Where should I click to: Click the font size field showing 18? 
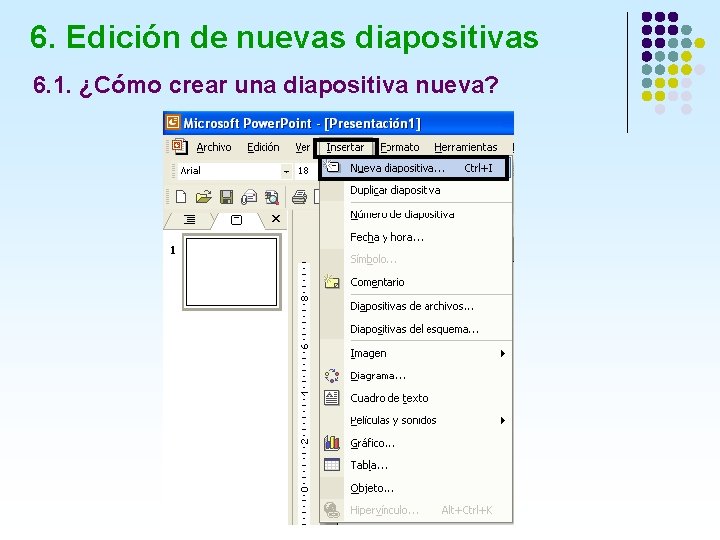[x=304, y=171]
